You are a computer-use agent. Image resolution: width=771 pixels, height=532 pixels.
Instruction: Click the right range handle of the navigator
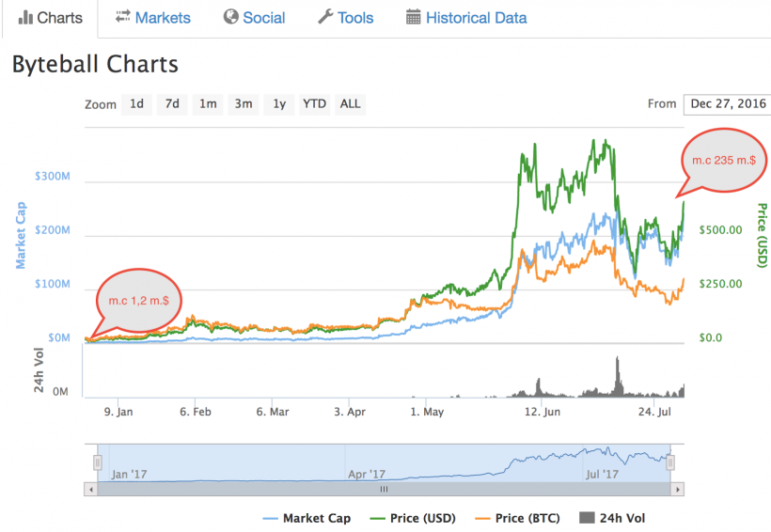[x=670, y=462]
